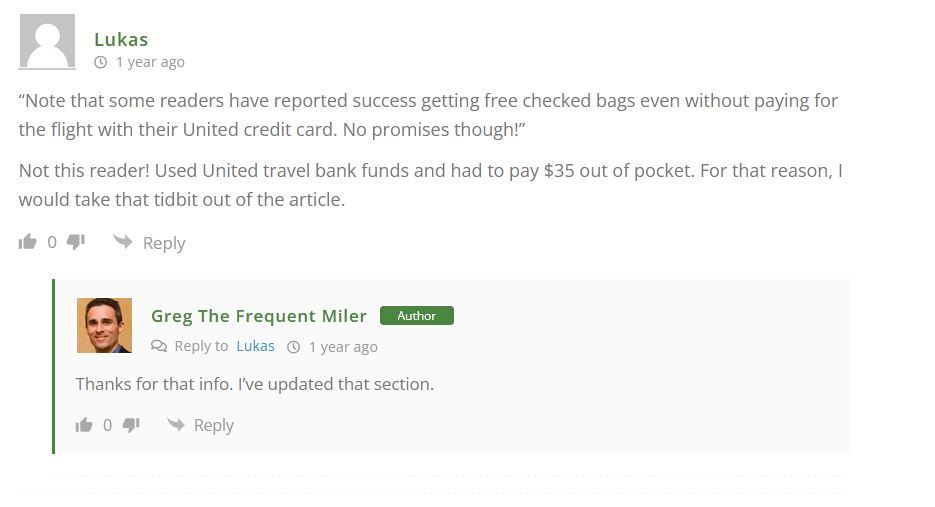Viewport: 935px width, 507px height.
Task: Click the "Reply" link under Lukas's comment
Action: [x=164, y=243]
